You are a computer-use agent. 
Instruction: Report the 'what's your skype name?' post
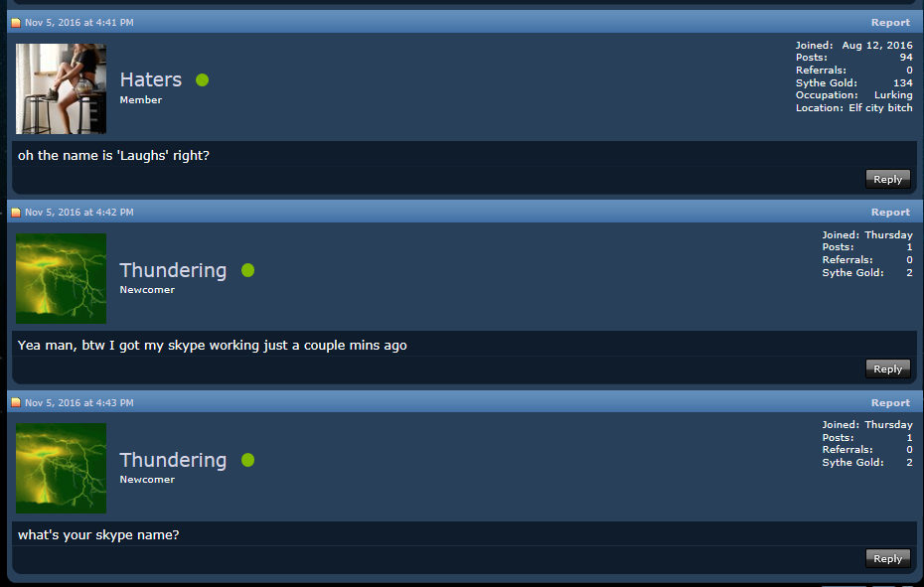[890, 403]
